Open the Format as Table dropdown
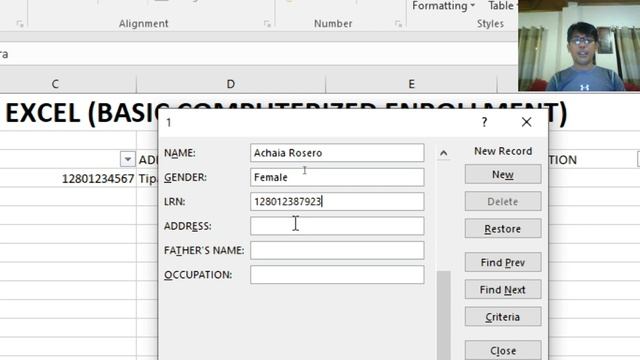 (502, 6)
